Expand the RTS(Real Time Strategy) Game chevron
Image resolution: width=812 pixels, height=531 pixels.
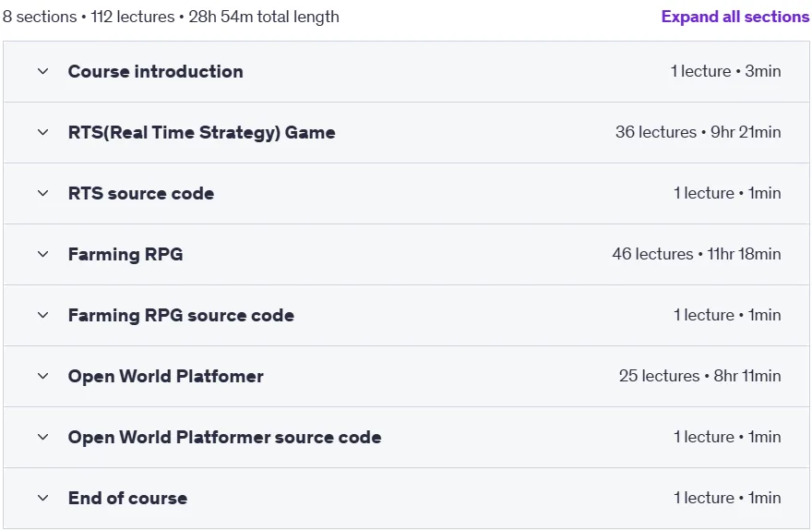click(43, 133)
